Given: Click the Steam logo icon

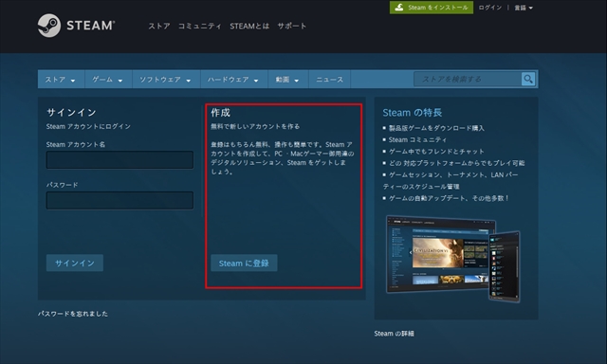Looking at the screenshot, I should 49,26.
